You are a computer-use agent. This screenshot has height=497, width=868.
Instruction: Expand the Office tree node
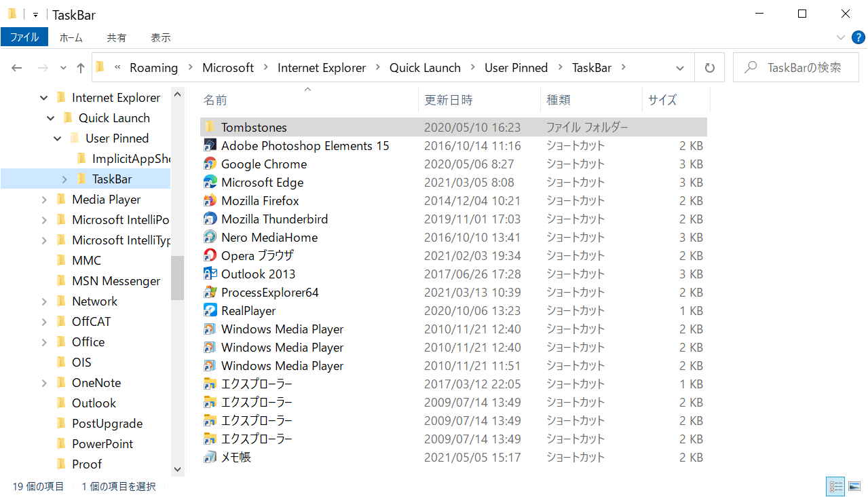click(44, 342)
